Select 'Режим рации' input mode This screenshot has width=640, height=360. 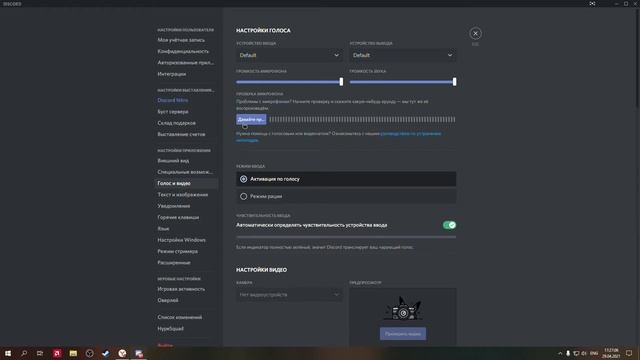tap(346, 196)
